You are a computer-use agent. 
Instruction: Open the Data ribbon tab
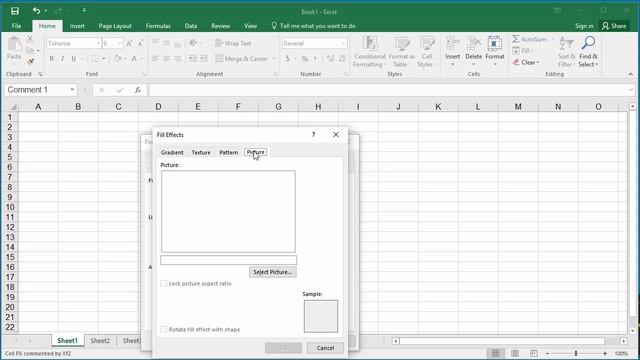(191, 26)
